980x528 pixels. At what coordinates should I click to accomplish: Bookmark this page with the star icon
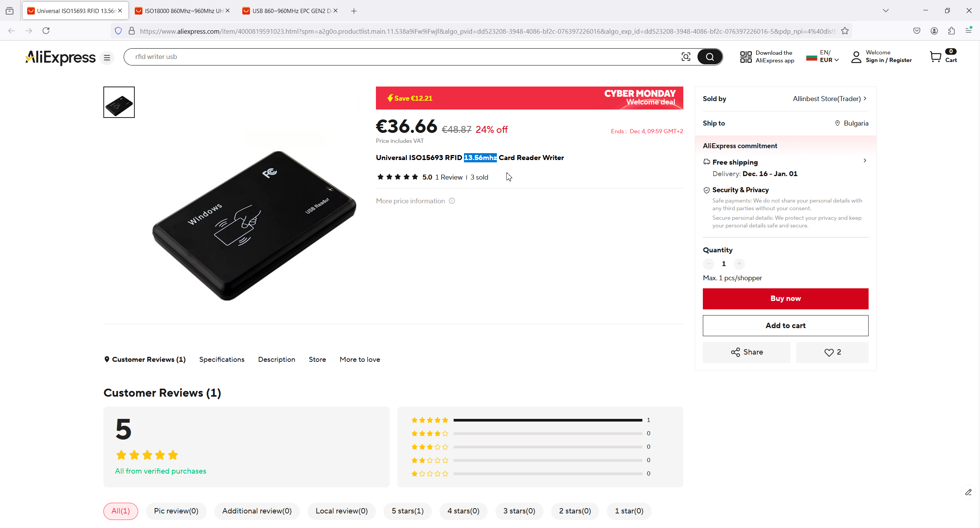845,31
